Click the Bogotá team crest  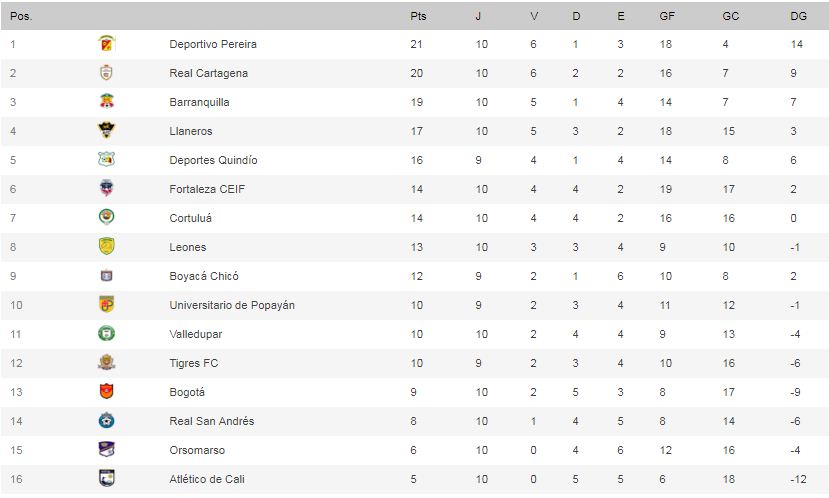click(106, 392)
